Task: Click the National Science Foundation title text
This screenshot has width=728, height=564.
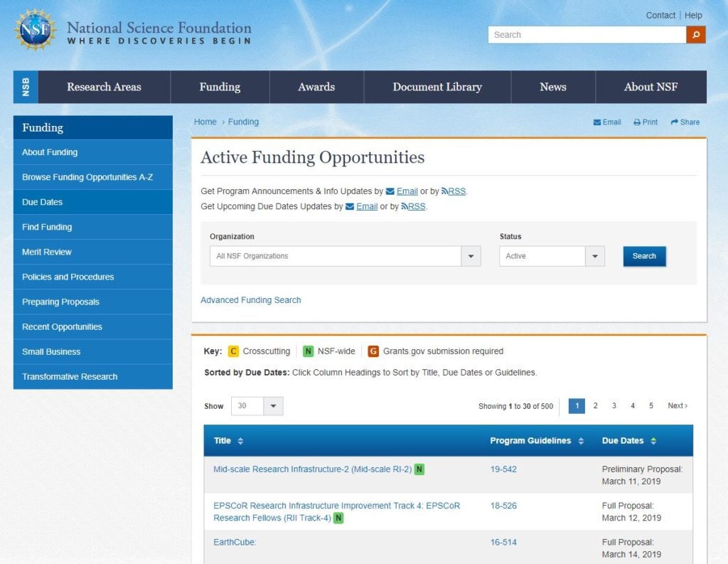Action: click(159, 28)
